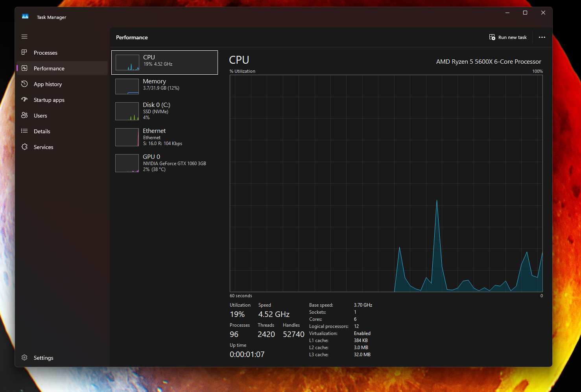Click the 4.52 GHz speed value
Image resolution: width=581 pixels, height=392 pixels.
pyautogui.click(x=274, y=314)
